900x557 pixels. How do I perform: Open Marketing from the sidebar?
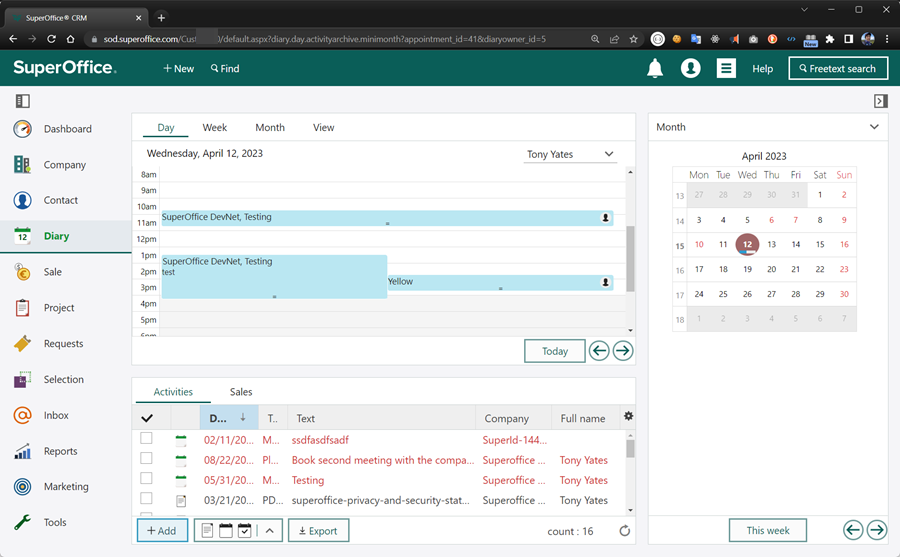65,487
